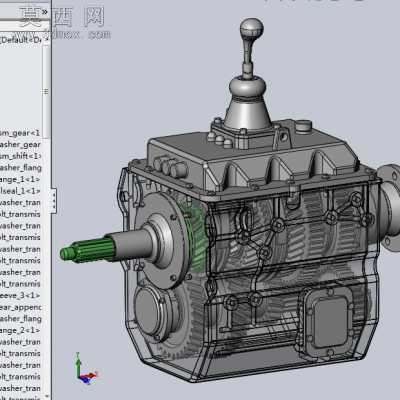Expand the panel tabs with » chevron
This screenshot has height=400, width=400.
[x=44, y=12]
